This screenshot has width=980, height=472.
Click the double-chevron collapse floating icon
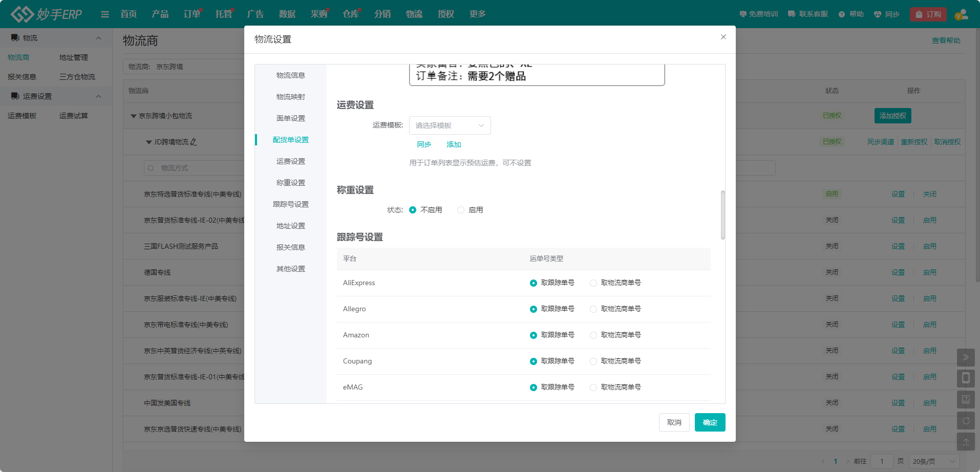[x=966, y=357]
